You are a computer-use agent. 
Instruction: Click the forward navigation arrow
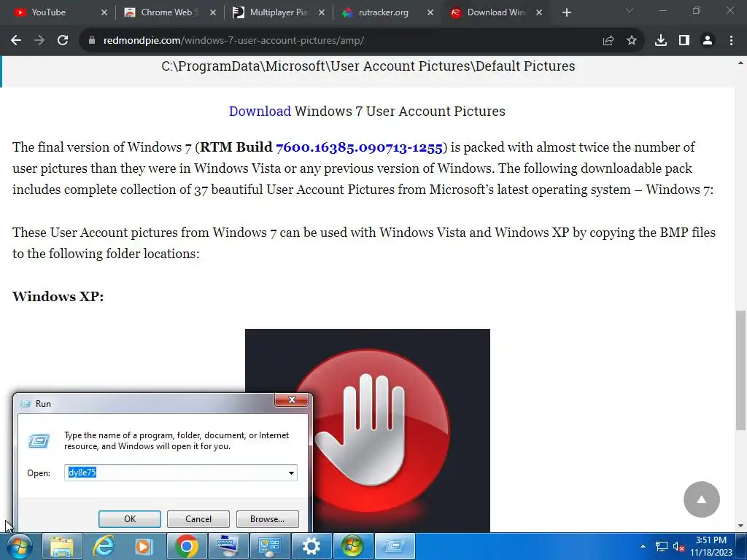[39, 41]
